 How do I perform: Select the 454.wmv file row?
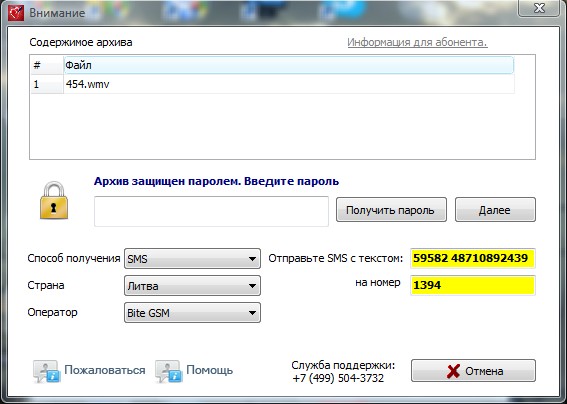coord(273,84)
